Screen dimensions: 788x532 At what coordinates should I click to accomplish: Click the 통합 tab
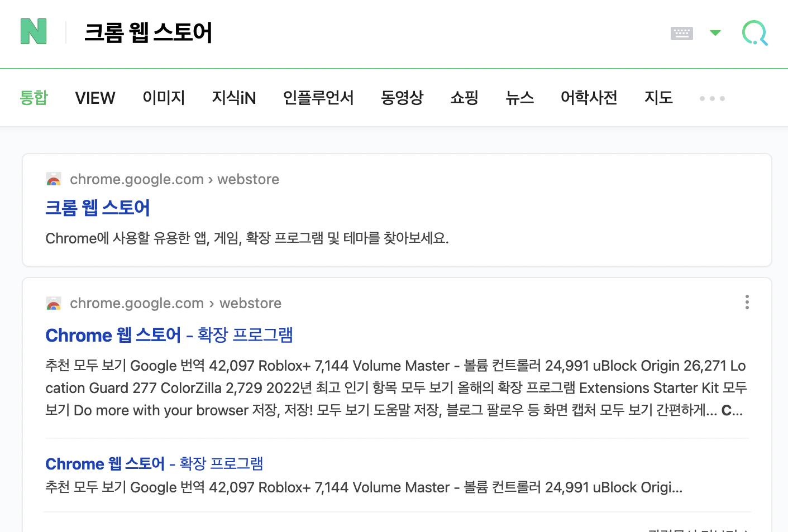[x=35, y=97]
